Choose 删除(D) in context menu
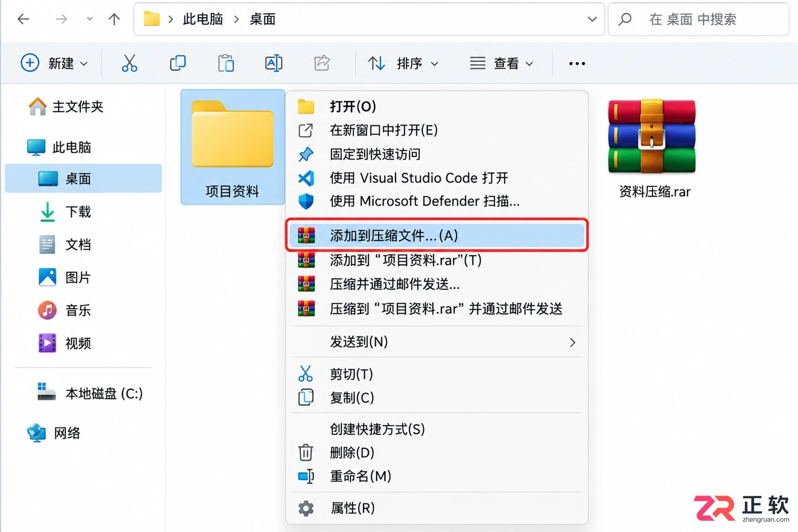This screenshot has height=532, width=798. [x=437, y=453]
